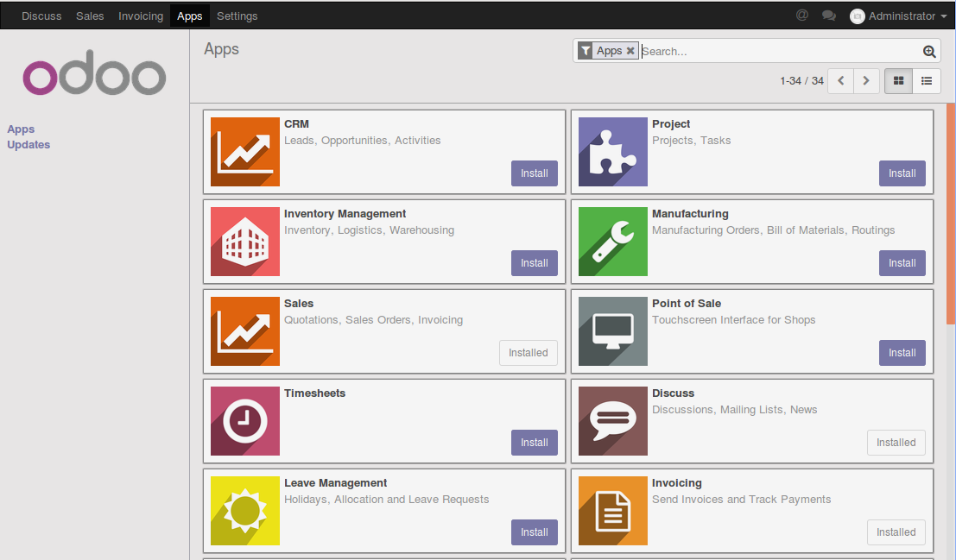Click the Leave Management title
The image size is (956, 560).
pos(335,483)
